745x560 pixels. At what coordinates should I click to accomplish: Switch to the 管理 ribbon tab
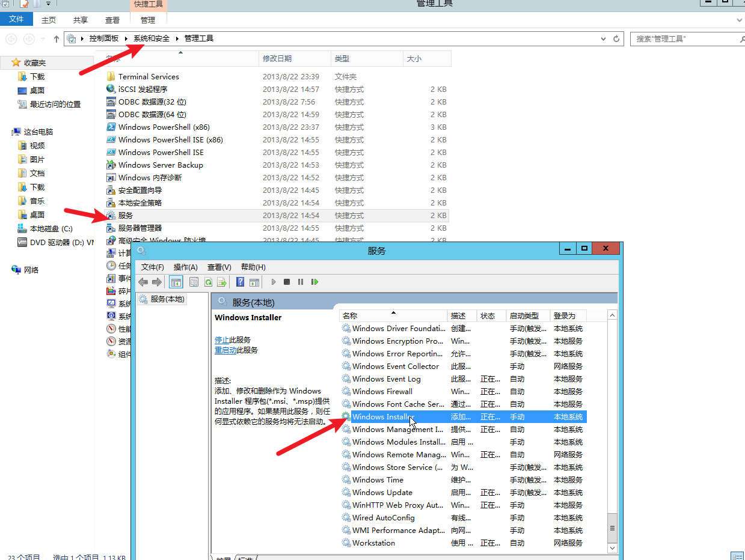148,20
